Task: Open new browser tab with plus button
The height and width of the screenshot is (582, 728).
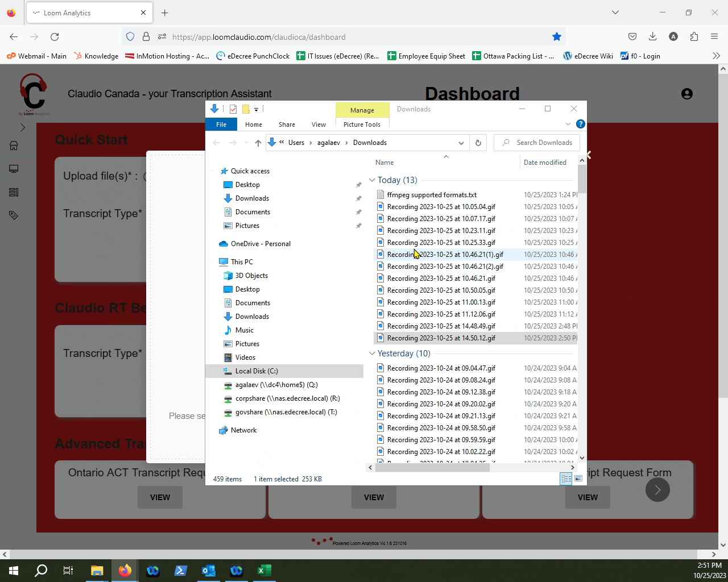Action: click(x=165, y=13)
